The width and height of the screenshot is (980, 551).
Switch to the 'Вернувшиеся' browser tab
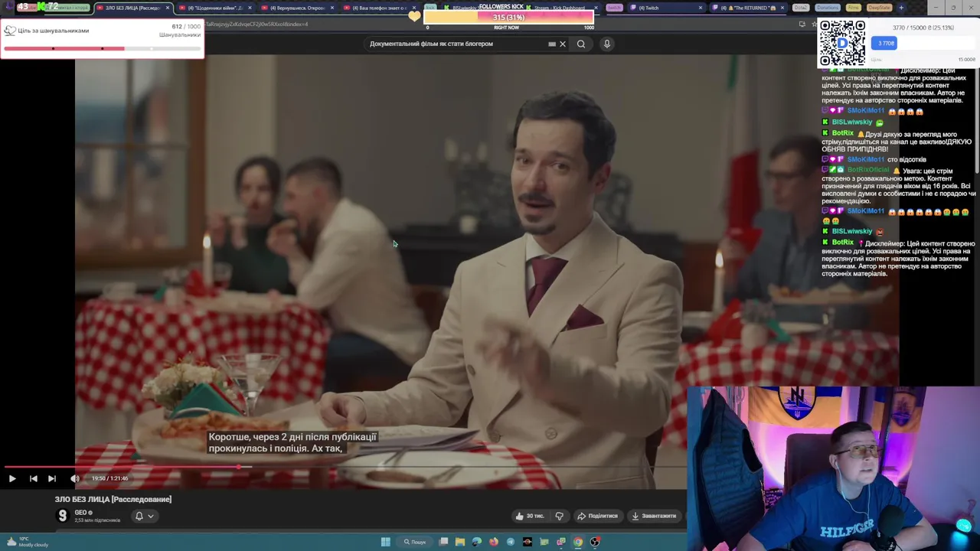[x=297, y=8]
